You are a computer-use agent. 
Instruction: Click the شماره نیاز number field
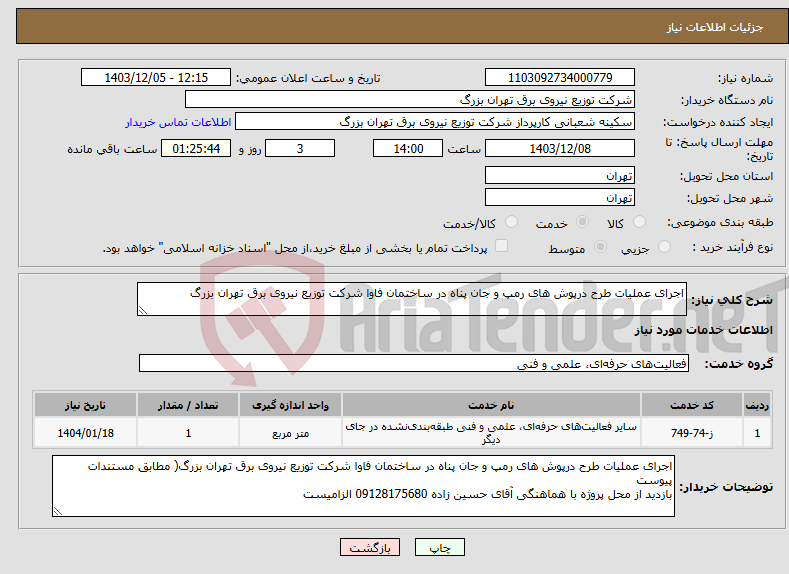560,77
